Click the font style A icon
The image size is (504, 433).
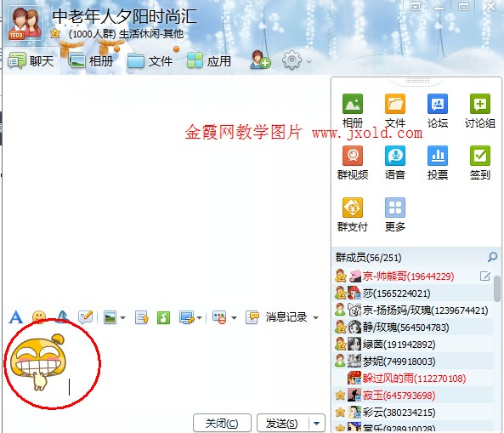16,317
